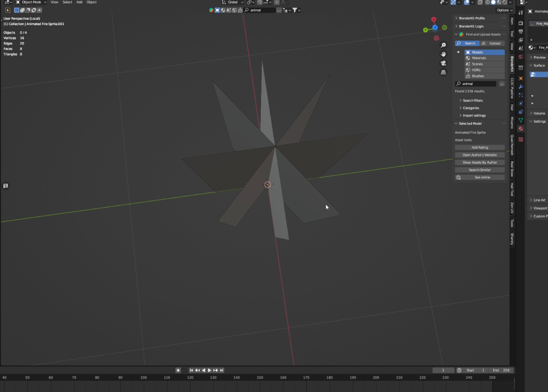Click the BlenderKit logo in viewport header
Viewport: 548px width, 392px height.
pos(211,10)
